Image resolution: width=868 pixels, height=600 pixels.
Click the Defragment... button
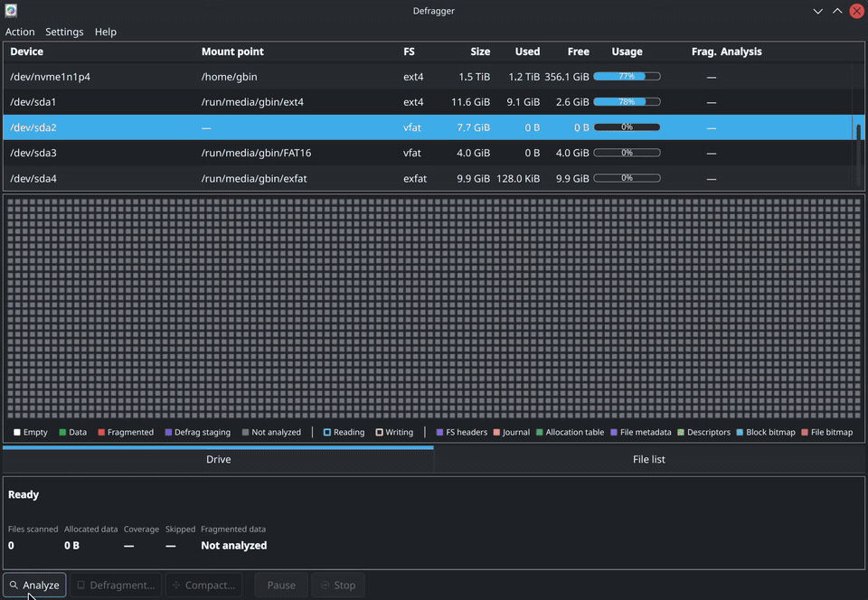click(116, 585)
